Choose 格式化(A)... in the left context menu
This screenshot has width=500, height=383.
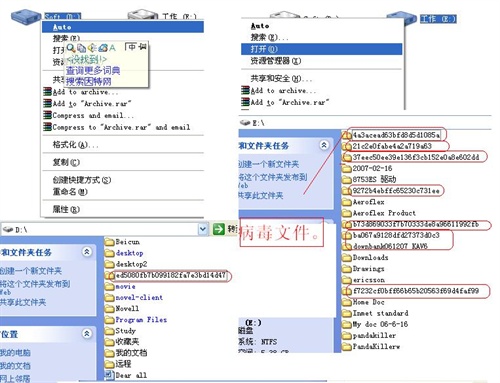75,145
